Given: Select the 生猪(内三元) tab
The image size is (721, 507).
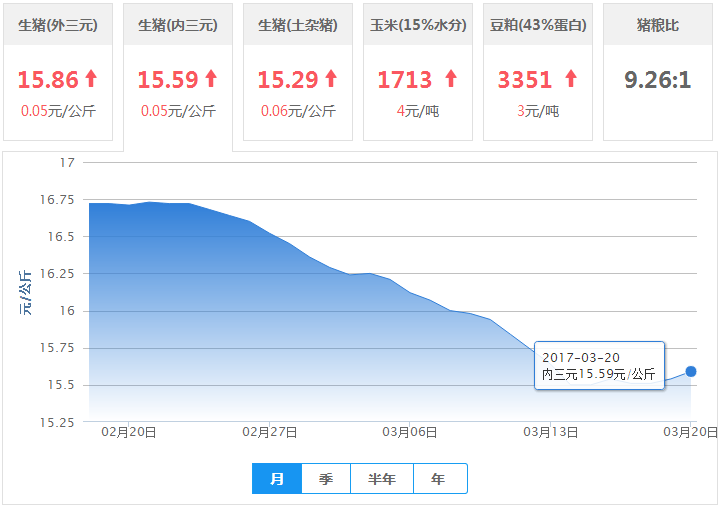Looking at the screenshot, I should point(178,25).
